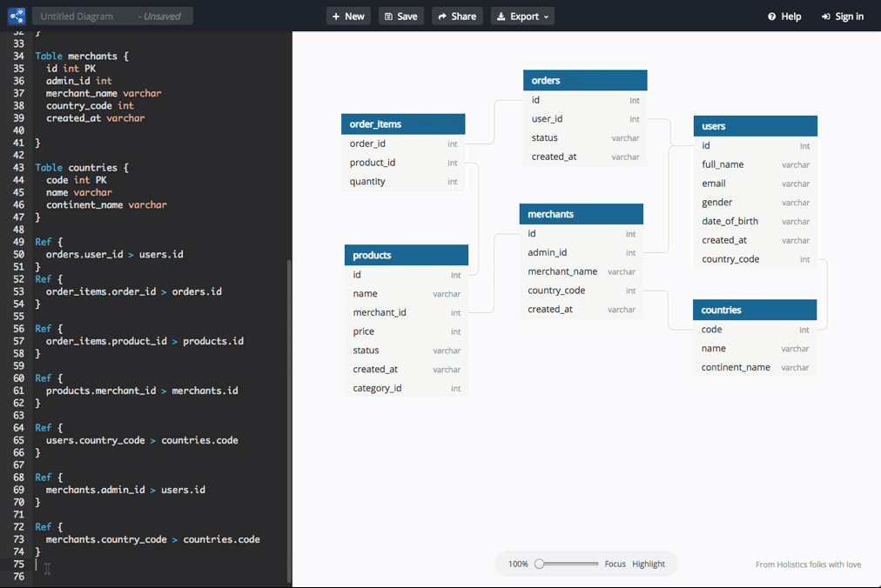881x588 pixels.
Task: Open the Holistics link at bottom right
Action: (x=808, y=564)
